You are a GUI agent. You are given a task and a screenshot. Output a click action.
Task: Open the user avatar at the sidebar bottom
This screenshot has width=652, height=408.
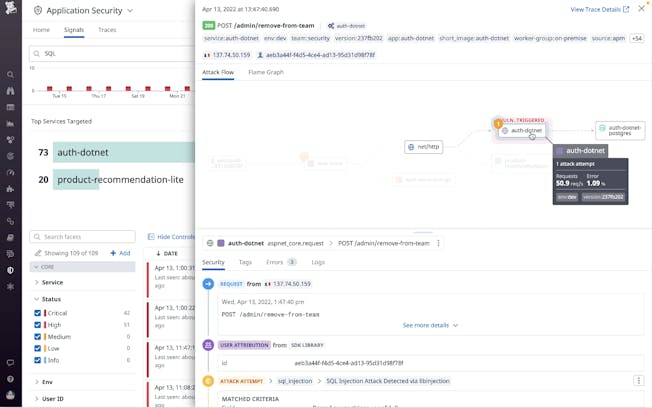(x=10, y=395)
